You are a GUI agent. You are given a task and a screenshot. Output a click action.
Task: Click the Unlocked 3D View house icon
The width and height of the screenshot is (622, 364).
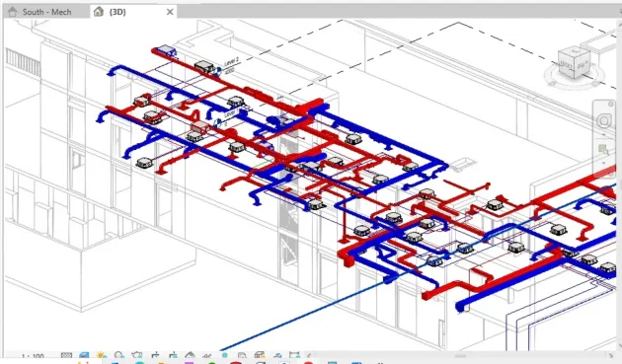pos(190,355)
